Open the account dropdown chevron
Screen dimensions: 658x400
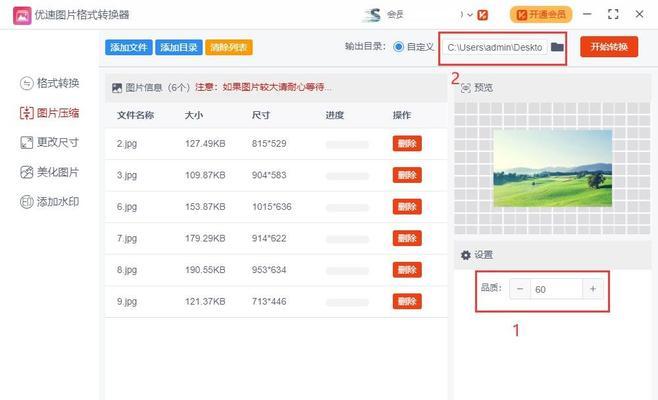click(x=470, y=15)
